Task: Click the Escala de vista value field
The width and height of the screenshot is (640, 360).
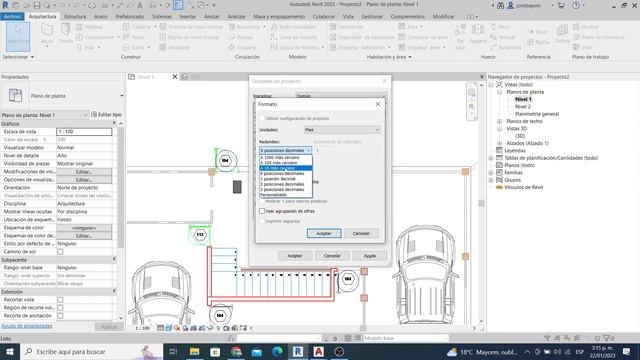Action: pos(84,132)
